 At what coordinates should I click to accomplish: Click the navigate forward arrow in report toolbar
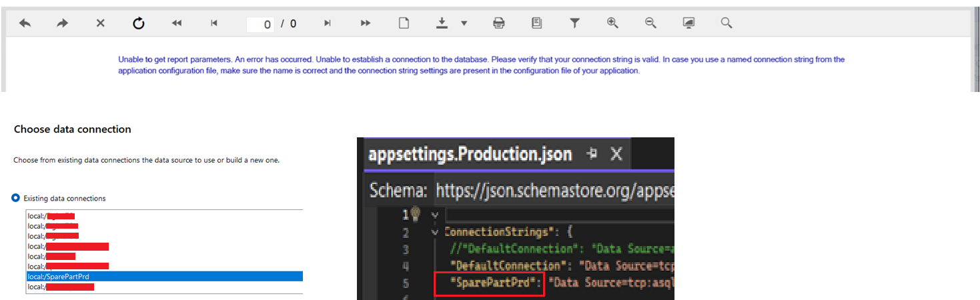click(63, 23)
